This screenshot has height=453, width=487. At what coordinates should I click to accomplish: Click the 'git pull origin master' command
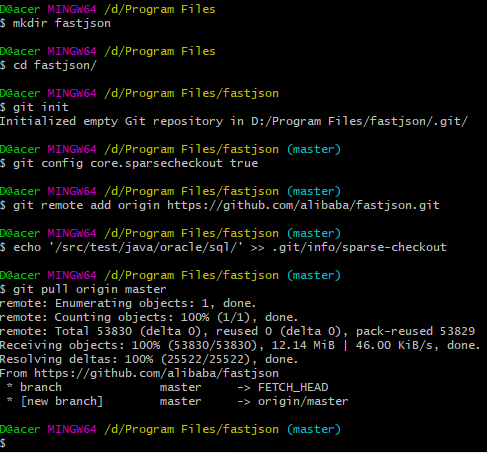pos(89,289)
